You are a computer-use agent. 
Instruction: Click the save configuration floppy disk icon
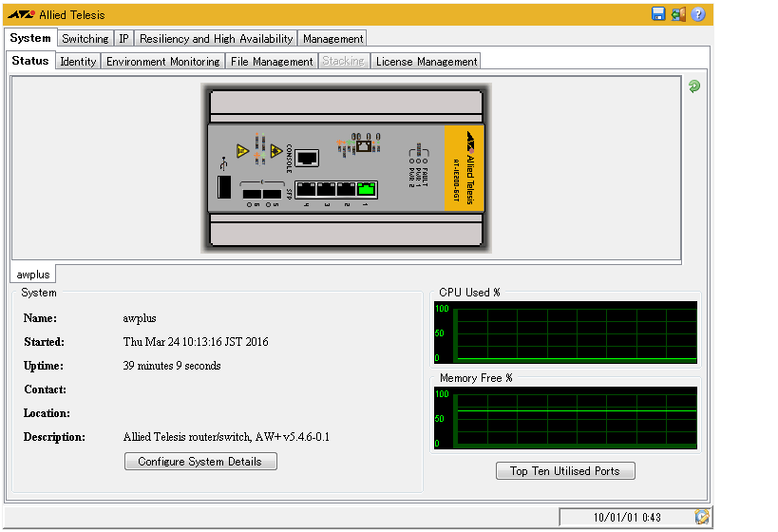[x=658, y=14]
